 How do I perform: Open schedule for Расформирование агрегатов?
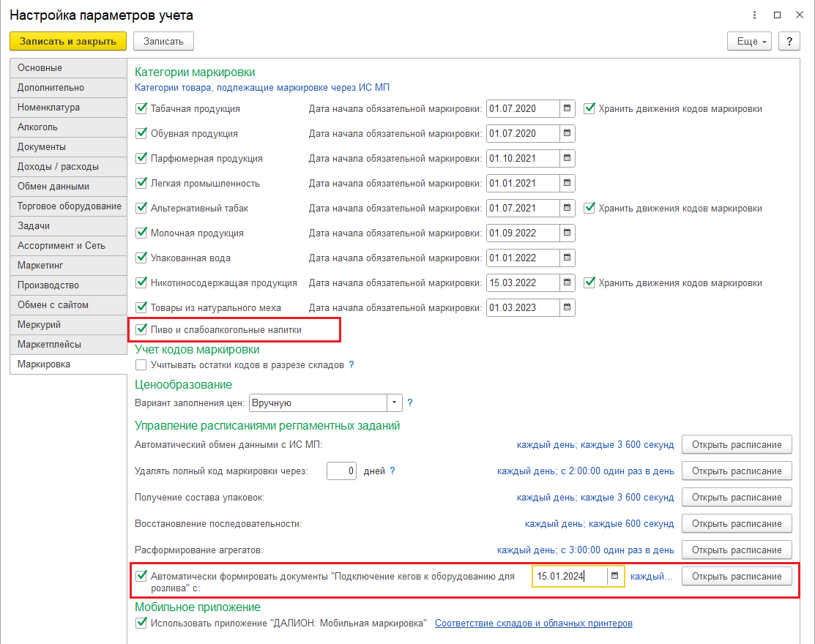point(737,550)
